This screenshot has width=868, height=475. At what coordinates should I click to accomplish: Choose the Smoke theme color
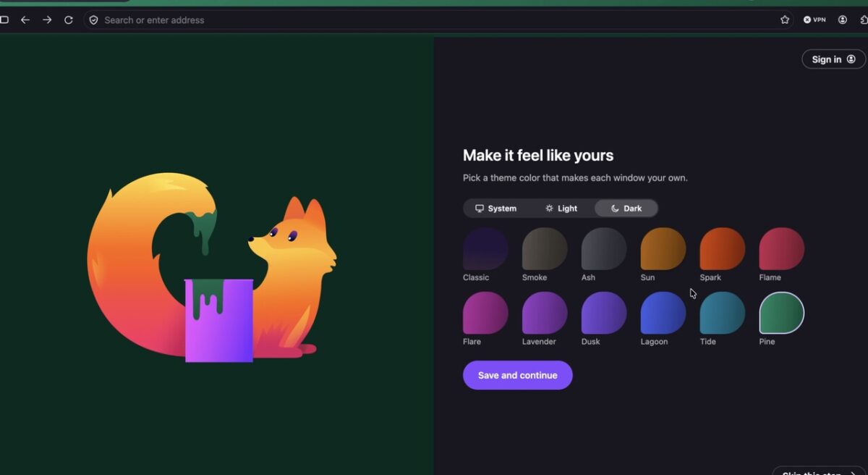tap(545, 249)
